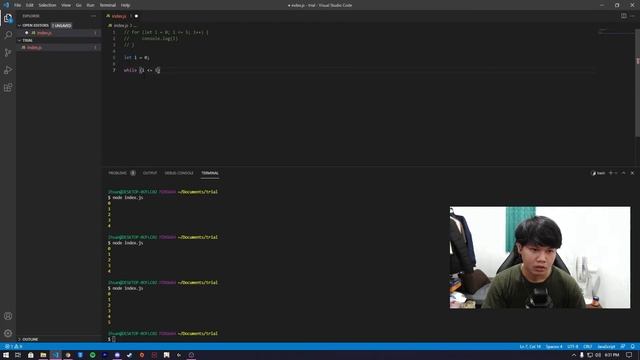
Task: Change indentation via Spaces: 4
Action: click(554, 347)
